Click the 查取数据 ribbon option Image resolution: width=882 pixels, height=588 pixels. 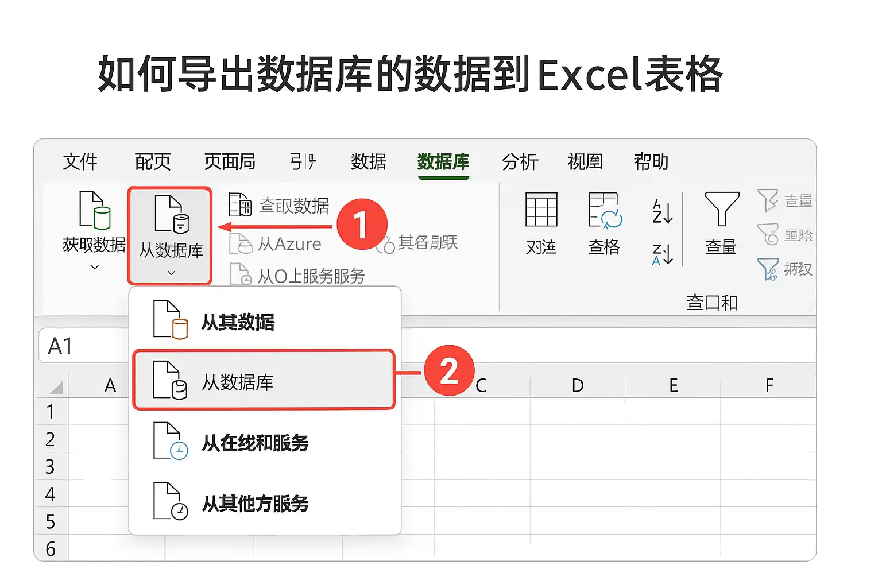(279, 205)
